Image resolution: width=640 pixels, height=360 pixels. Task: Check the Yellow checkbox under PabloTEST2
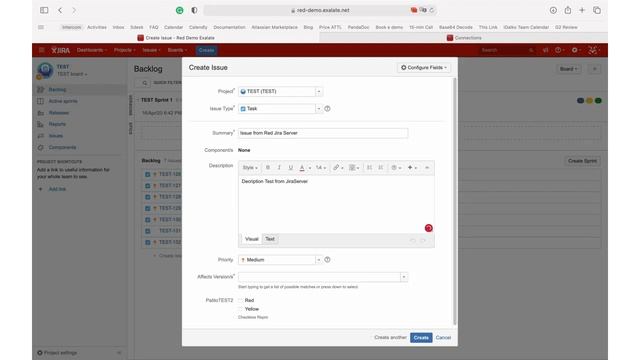[x=240, y=309]
